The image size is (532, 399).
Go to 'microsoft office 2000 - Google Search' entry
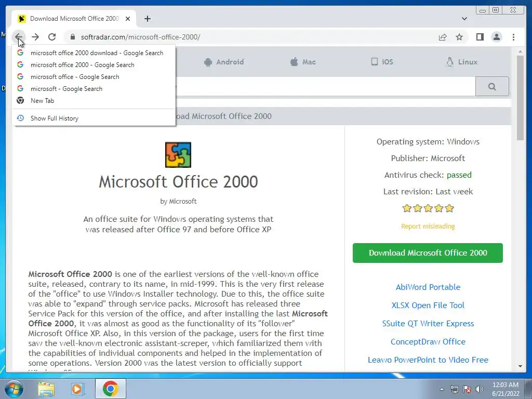coord(94,65)
